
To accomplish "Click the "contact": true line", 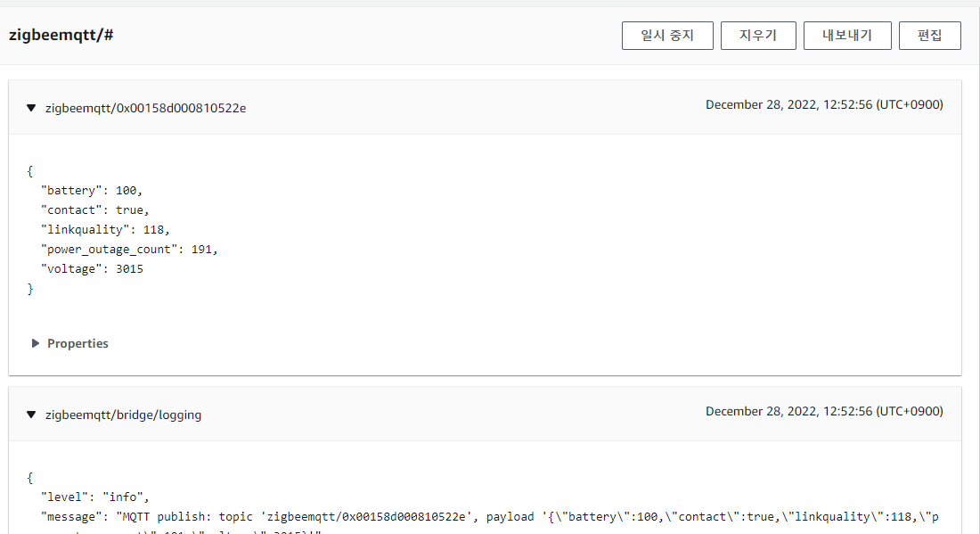I will coord(95,210).
